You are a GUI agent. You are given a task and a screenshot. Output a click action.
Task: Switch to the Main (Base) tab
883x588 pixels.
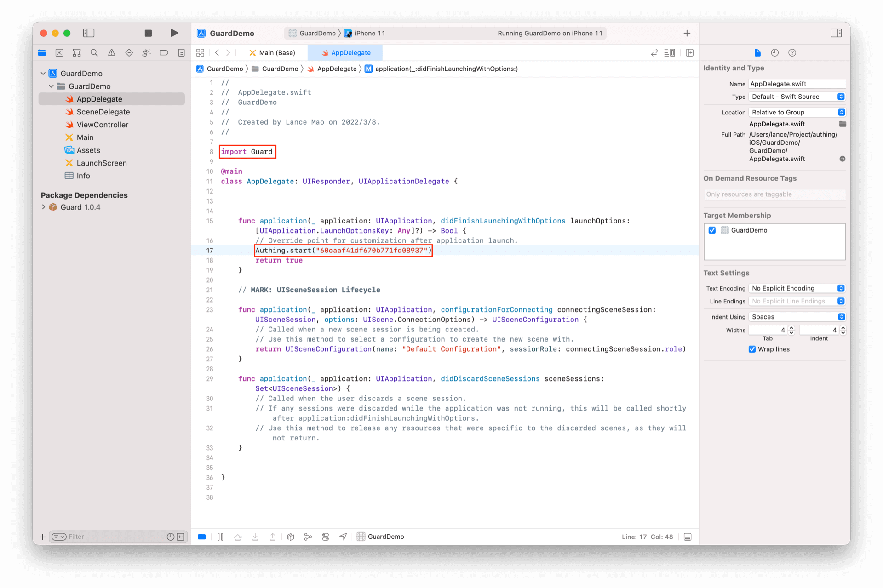pos(272,53)
